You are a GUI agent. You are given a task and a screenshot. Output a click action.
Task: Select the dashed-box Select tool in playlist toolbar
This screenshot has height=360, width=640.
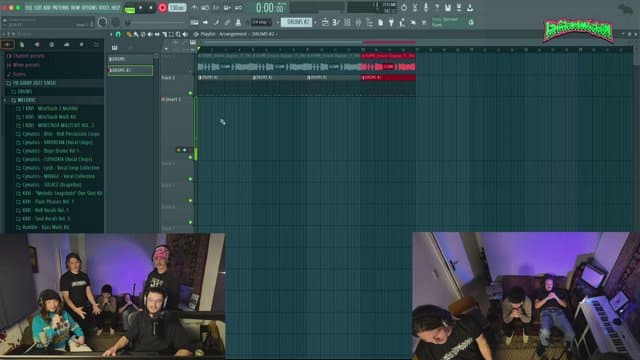tap(171, 35)
